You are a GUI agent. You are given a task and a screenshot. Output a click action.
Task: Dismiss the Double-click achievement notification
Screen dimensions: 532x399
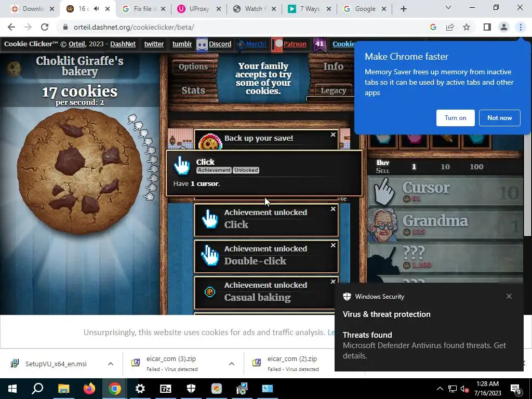click(333, 245)
